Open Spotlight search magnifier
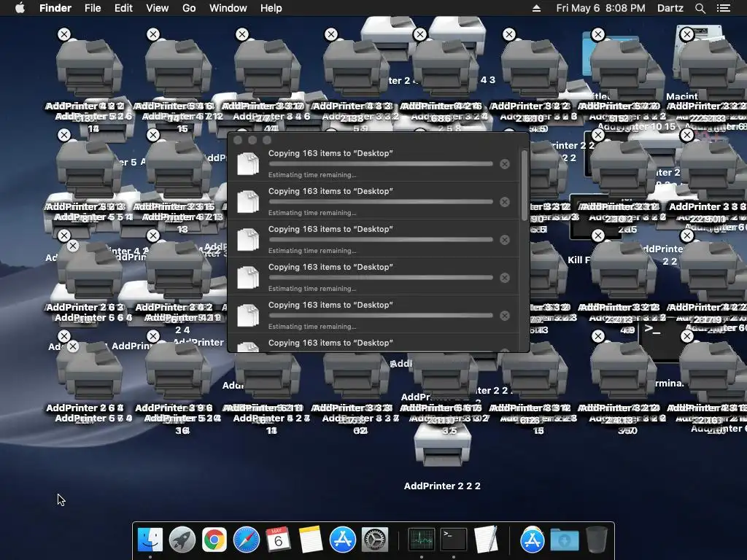 point(700,8)
